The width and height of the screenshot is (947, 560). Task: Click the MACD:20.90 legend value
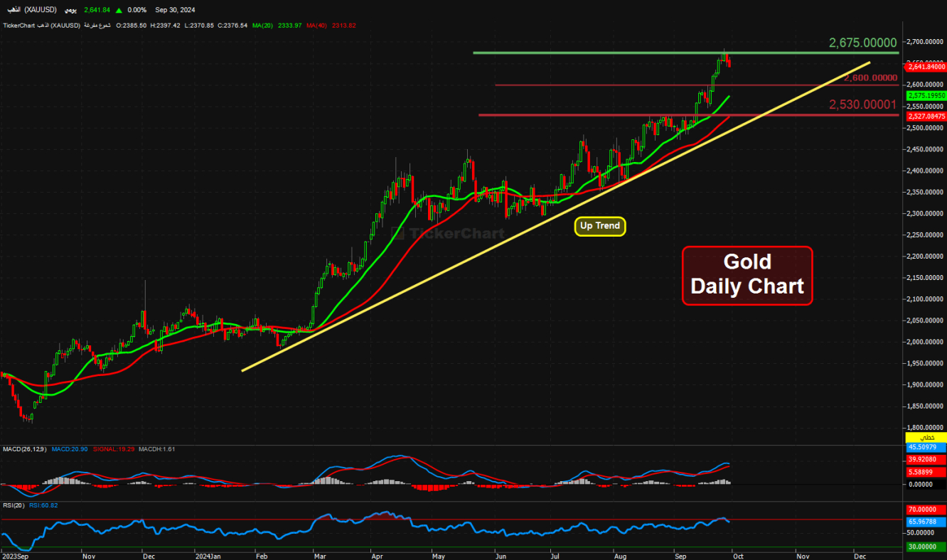[x=68, y=449]
